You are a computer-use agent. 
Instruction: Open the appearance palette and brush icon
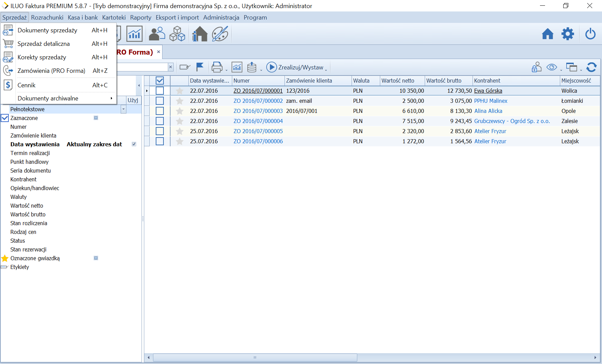pos(220,34)
